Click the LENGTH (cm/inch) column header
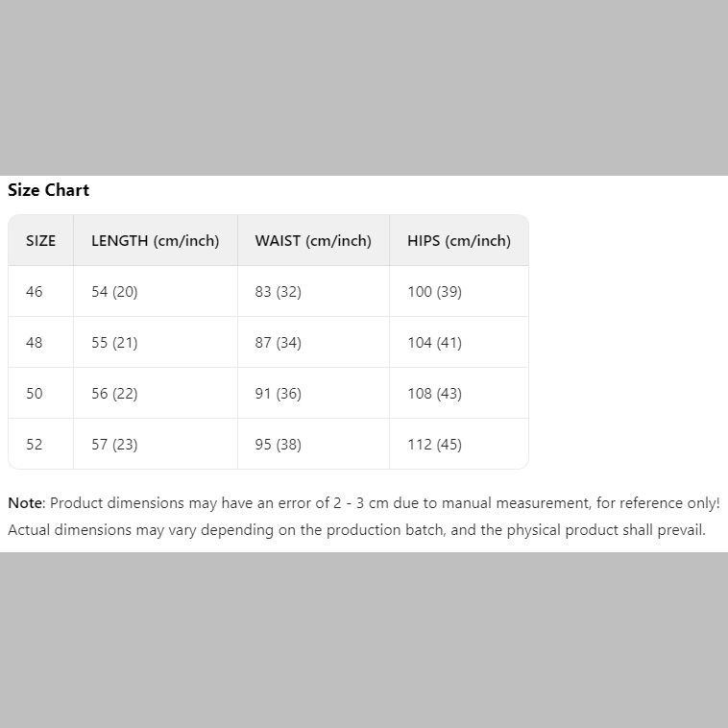The width and height of the screenshot is (728, 728). [155, 241]
